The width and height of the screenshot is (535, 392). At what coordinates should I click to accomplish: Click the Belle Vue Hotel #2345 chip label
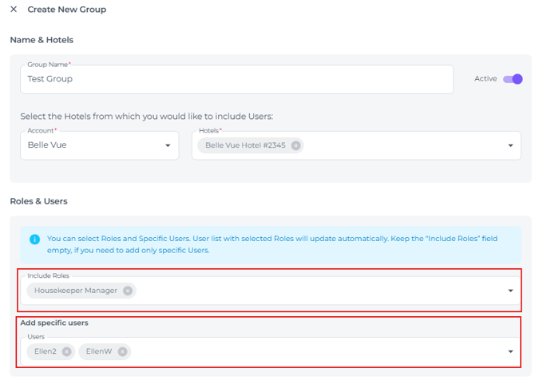[245, 145]
